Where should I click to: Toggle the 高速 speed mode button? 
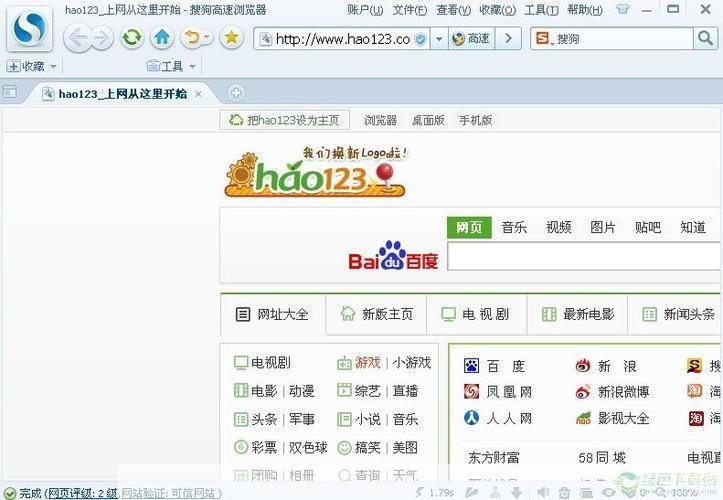point(471,39)
